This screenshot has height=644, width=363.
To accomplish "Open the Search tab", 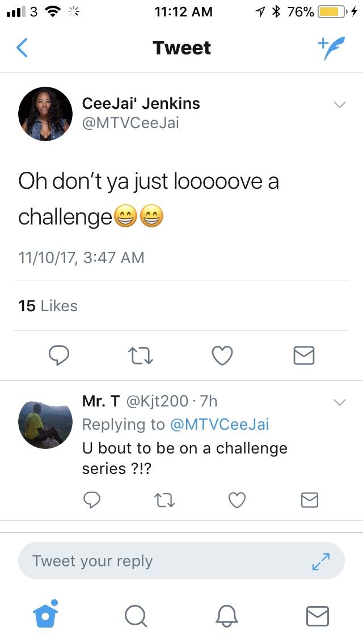I will (x=136, y=616).
